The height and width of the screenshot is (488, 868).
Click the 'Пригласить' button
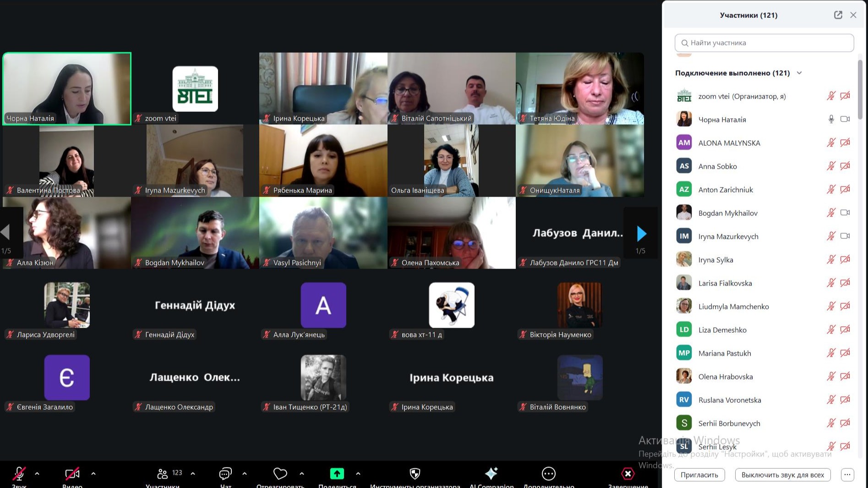point(699,475)
